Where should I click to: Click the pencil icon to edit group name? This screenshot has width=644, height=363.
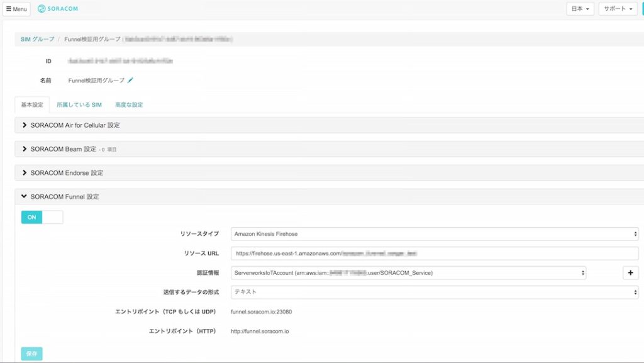click(130, 81)
